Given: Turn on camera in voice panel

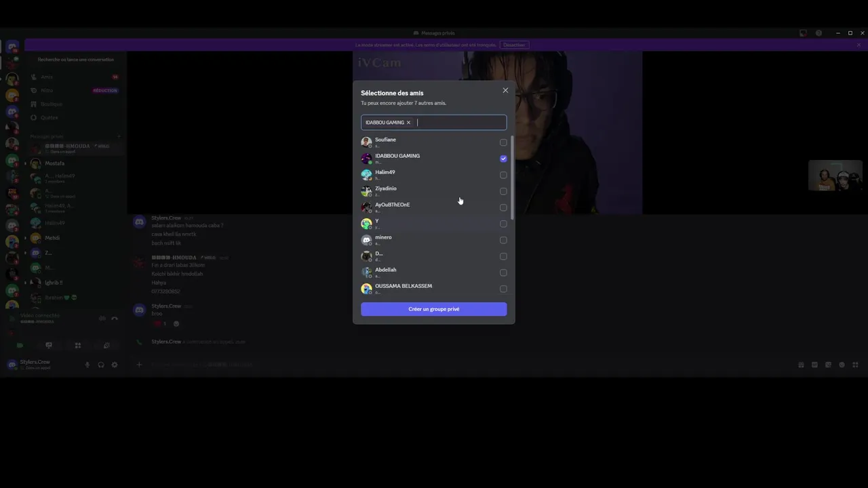Looking at the screenshot, I should tap(19, 346).
